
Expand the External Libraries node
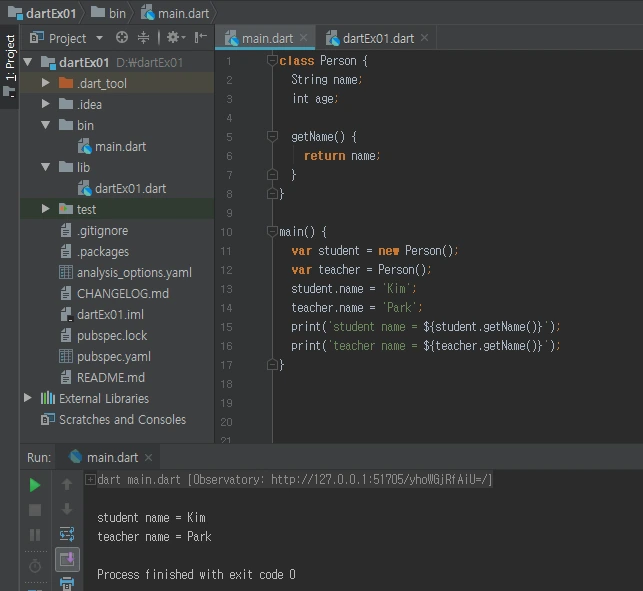tap(28, 398)
